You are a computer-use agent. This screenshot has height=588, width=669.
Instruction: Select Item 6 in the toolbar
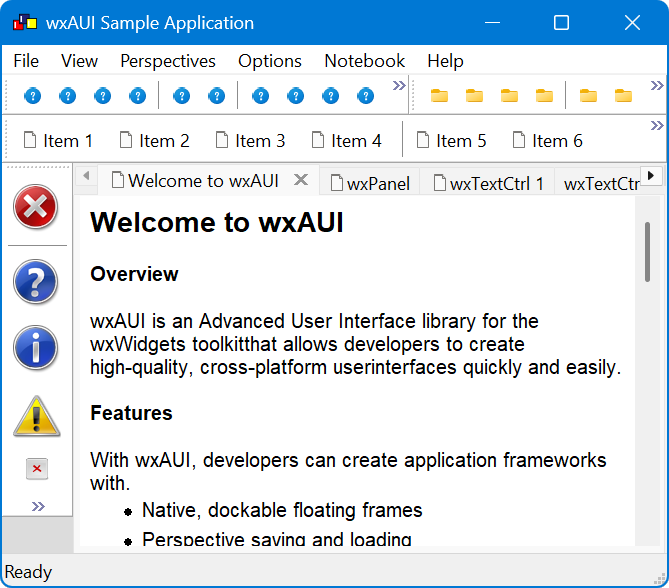click(547, 140)
